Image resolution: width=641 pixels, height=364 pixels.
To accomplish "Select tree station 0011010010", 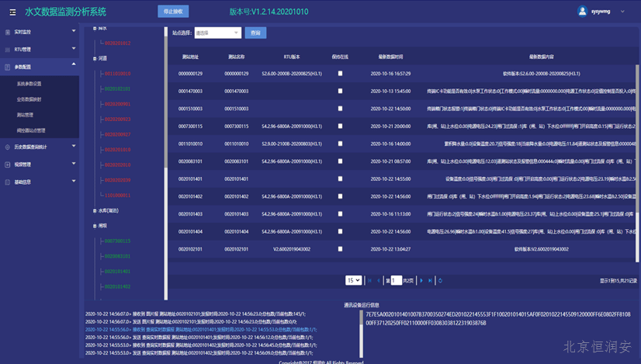I will 117,74.
